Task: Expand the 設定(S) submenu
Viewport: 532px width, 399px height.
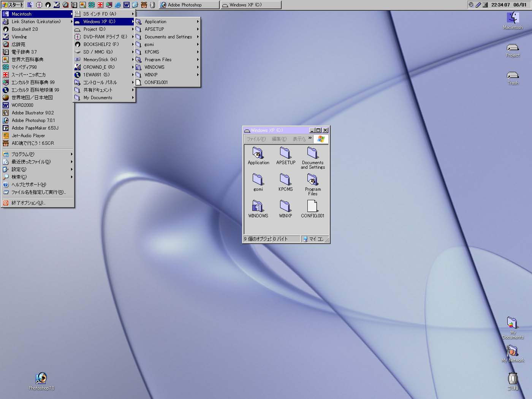Action: (37, 169)
